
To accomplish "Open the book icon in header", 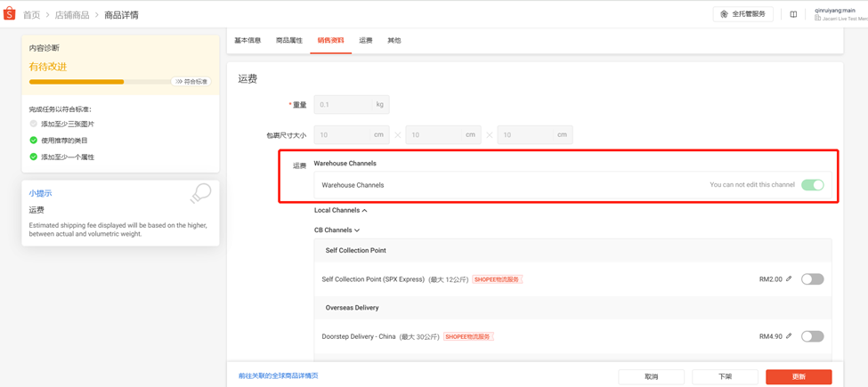I will 793,14.
